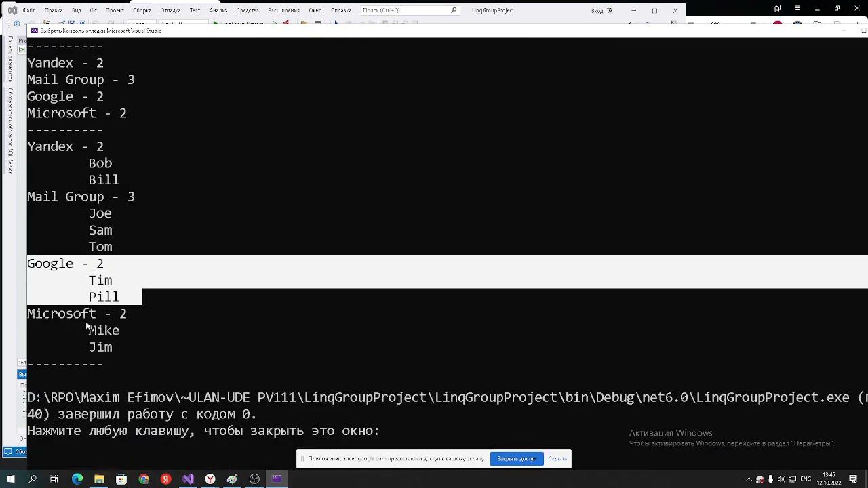
Task: Open the Вид menu
Action: pyautogui.click(x=77, y=10)
